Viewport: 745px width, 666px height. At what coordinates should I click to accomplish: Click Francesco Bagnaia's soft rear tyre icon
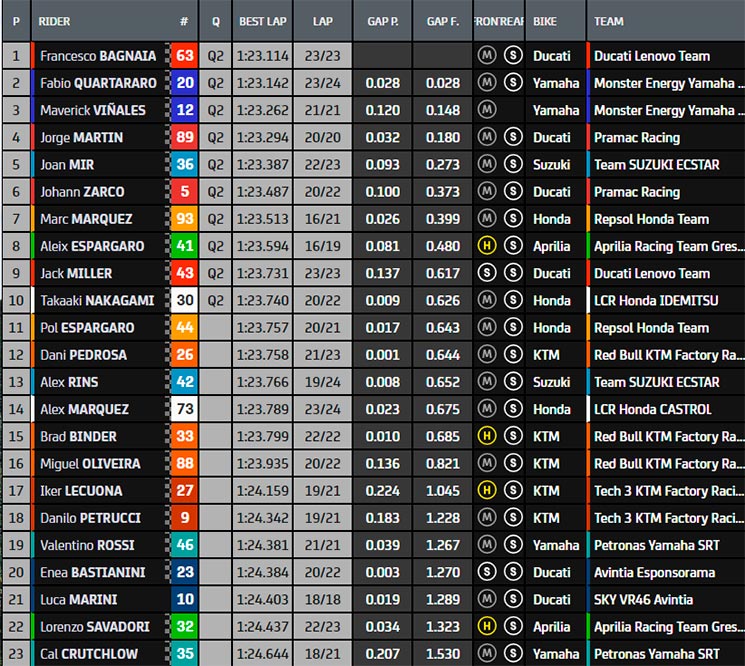513,56
